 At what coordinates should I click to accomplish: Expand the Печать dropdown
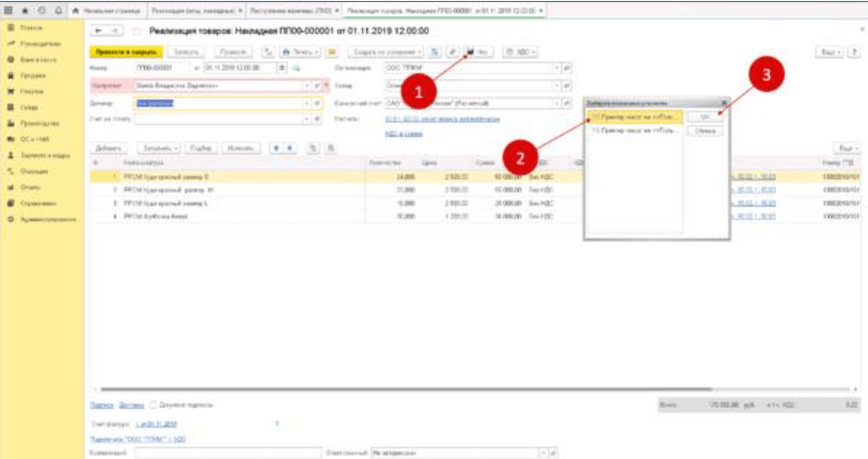tap(300, 52)
